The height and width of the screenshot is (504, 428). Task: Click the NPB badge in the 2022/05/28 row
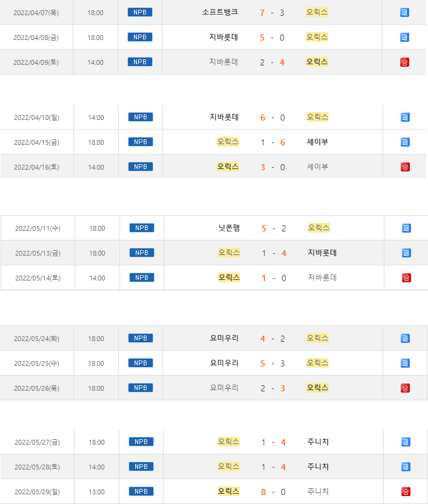pos(141,466)
